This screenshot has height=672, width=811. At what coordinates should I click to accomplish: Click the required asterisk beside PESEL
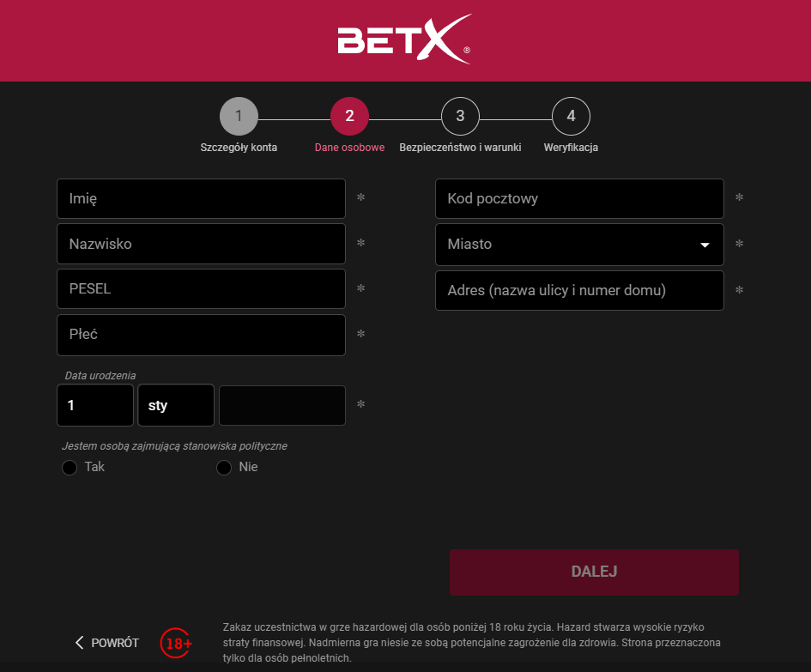pos(361,288)
